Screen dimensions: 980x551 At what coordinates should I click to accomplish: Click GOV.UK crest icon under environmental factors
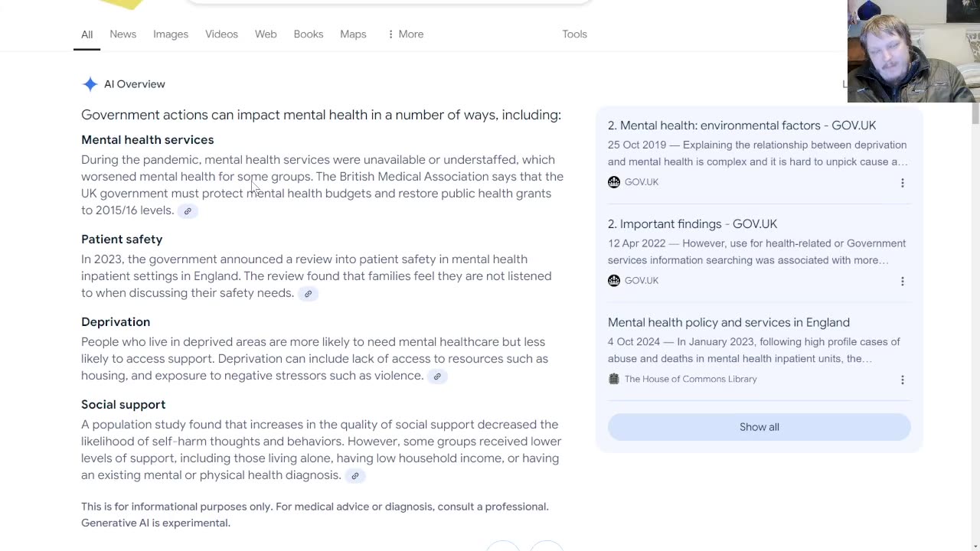click(x=613, y=182)
